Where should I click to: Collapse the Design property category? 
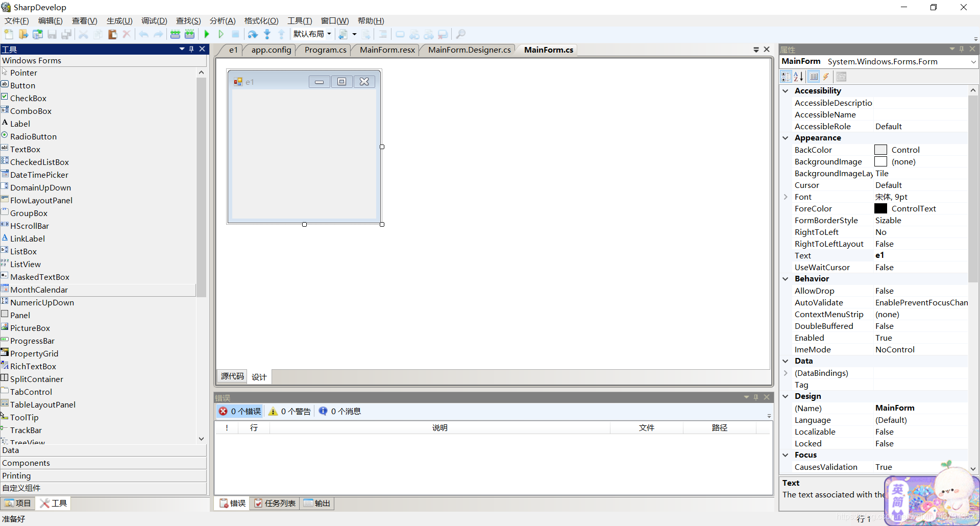[786, 396]
